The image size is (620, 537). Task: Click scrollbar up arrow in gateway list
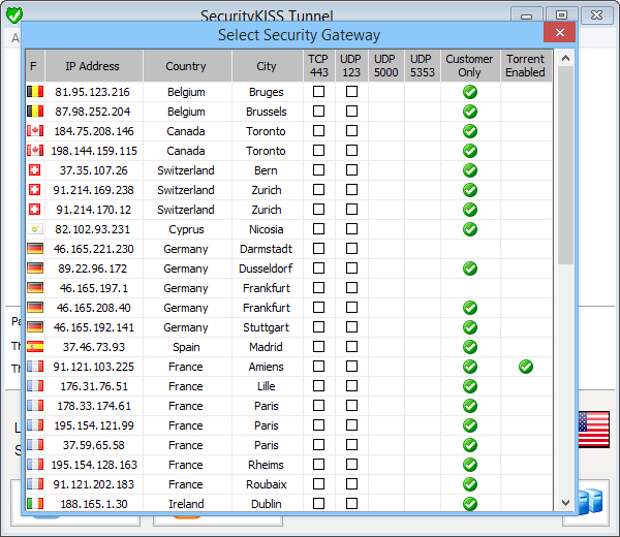tap(565, 59)
